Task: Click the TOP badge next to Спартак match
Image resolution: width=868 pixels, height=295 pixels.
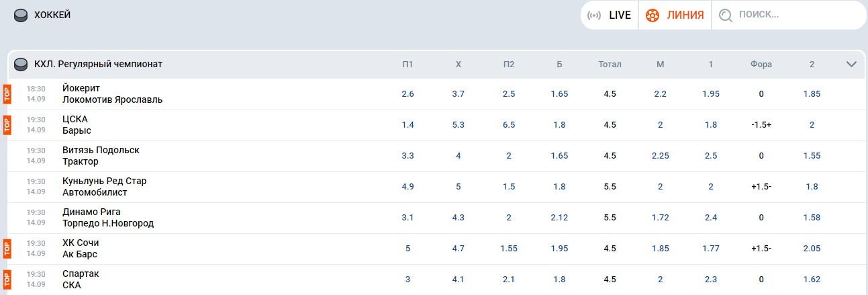Action: 7,280
